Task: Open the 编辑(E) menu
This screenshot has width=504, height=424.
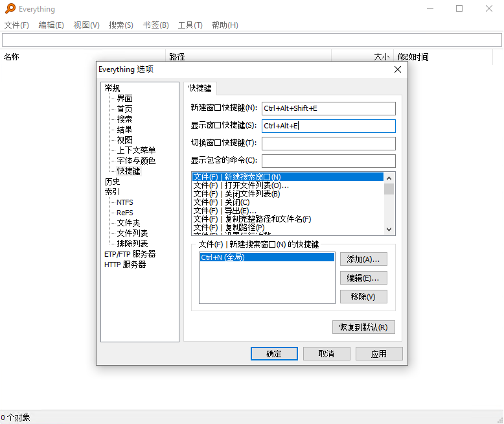Action: 51,25
